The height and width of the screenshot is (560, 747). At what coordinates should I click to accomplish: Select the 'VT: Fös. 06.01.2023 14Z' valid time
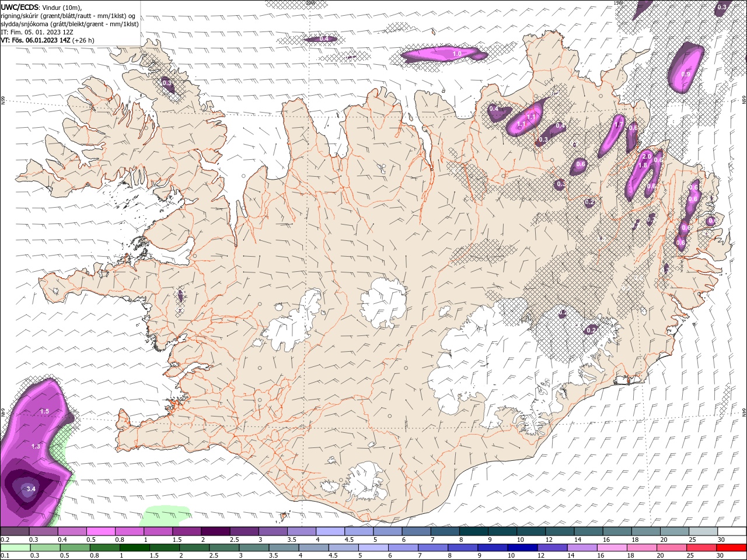point(36,40)
